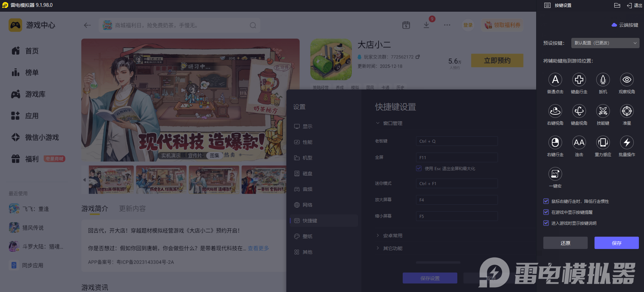Select the 普通点击 tap key icon
Viewport: 644px width, 292px height.
pos(555,80)
